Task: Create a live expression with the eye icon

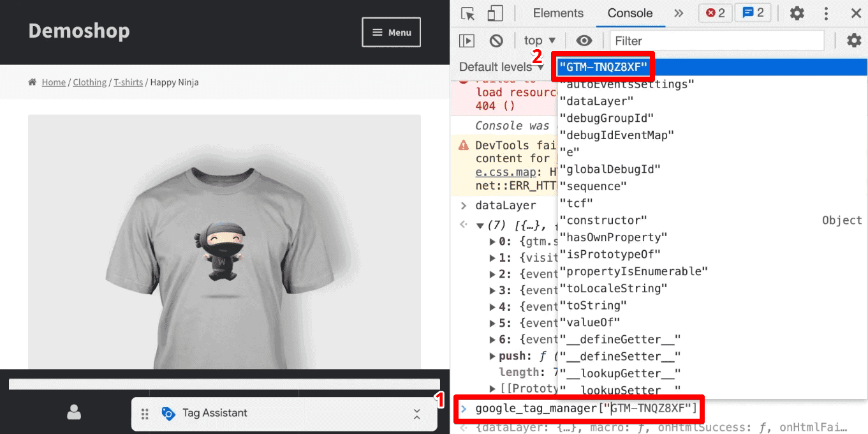Action: point(584,40)
